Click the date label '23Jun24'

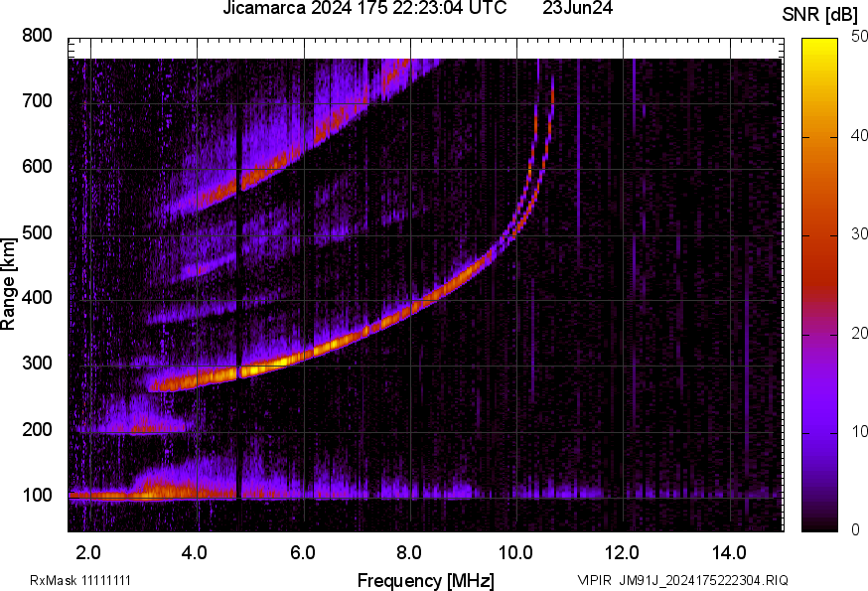[x=577, y=8]
